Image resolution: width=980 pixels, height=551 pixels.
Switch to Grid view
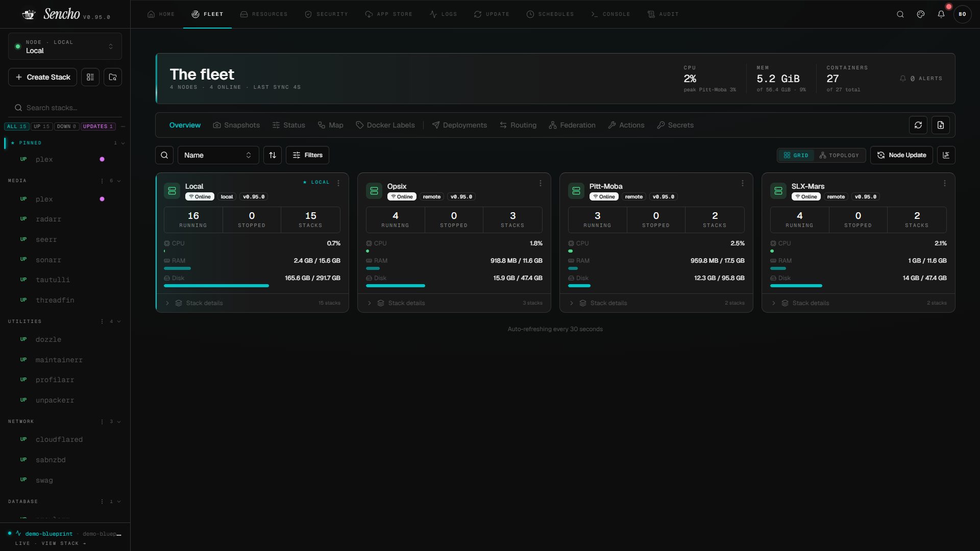pyautogui.click(x=796, y=155)
